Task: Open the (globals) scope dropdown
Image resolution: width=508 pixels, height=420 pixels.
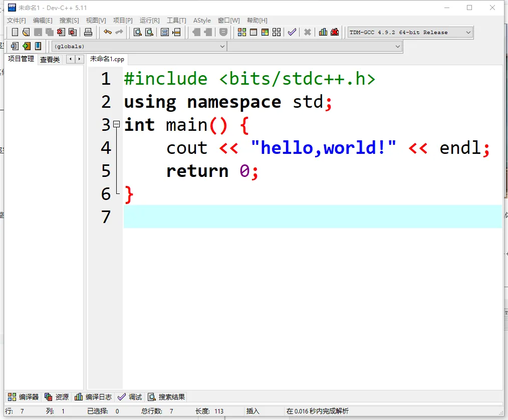Action: click(139, 46)
